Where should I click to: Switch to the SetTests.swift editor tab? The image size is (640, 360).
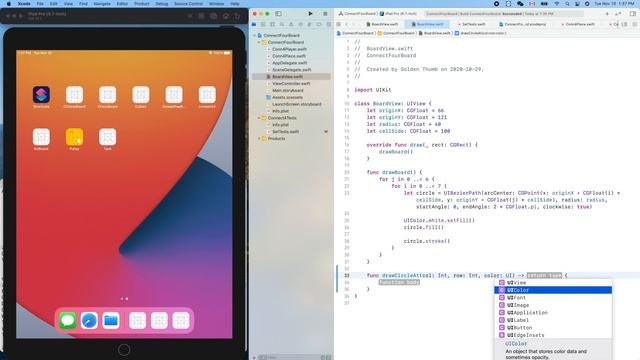[x=471, y=24]
